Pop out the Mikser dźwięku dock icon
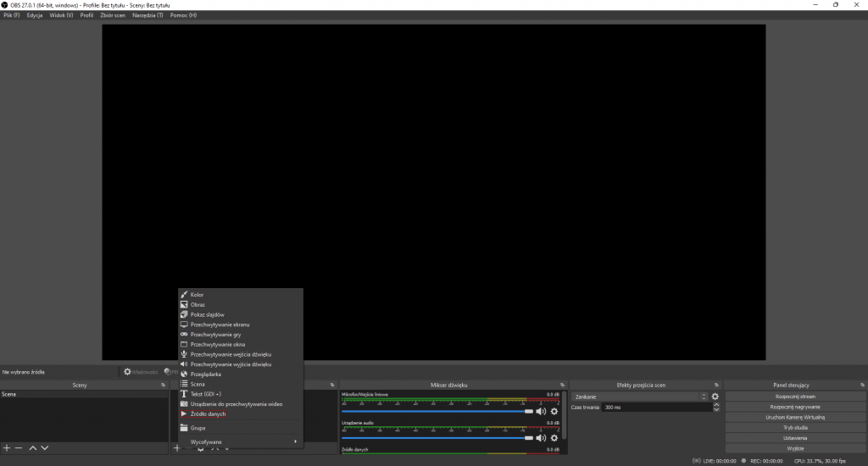The height and width of the screenshot is (466, 868). click(x=562, y=385)
